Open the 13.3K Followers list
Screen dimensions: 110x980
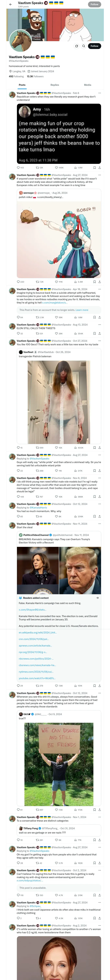(x=35, y=76)
